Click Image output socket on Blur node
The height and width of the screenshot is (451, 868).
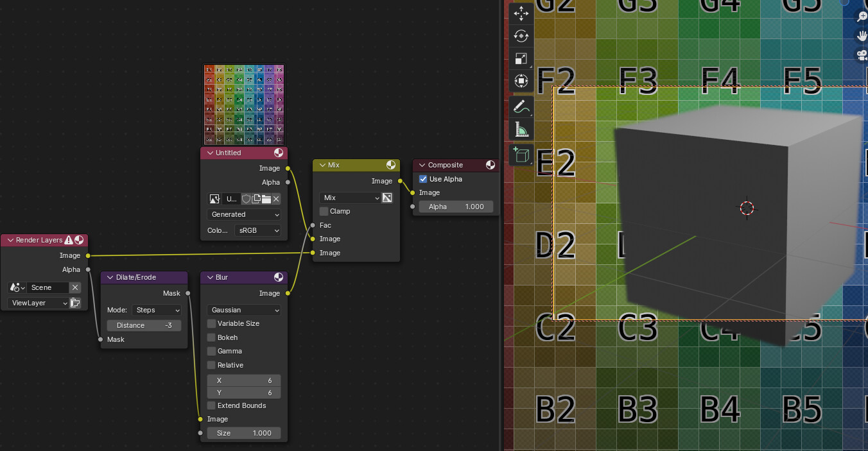coord(287,293)
